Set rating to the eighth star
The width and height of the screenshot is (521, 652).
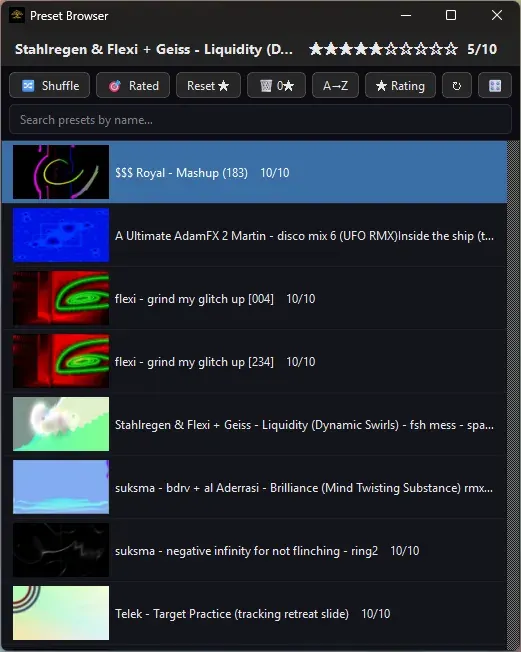pos(421,49)
